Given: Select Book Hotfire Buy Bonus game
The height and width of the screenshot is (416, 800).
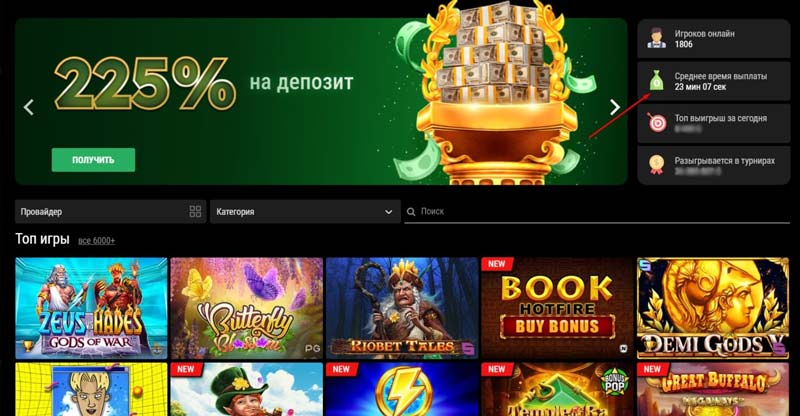Looking at the screenshot, I should [x=557, y=308].
